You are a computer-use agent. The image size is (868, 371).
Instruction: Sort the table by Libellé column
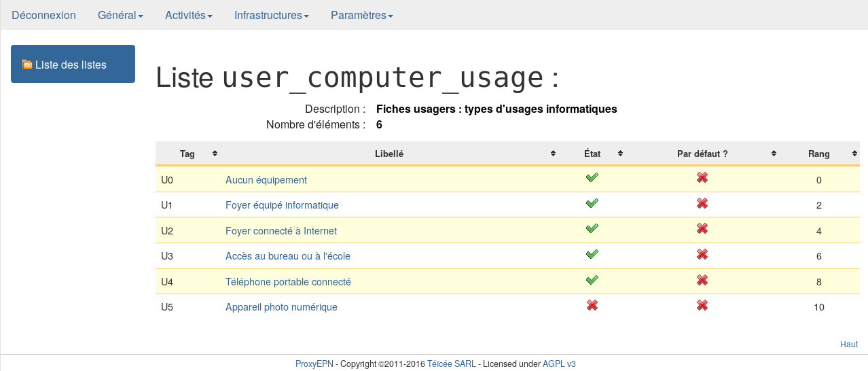pos(389,154)
